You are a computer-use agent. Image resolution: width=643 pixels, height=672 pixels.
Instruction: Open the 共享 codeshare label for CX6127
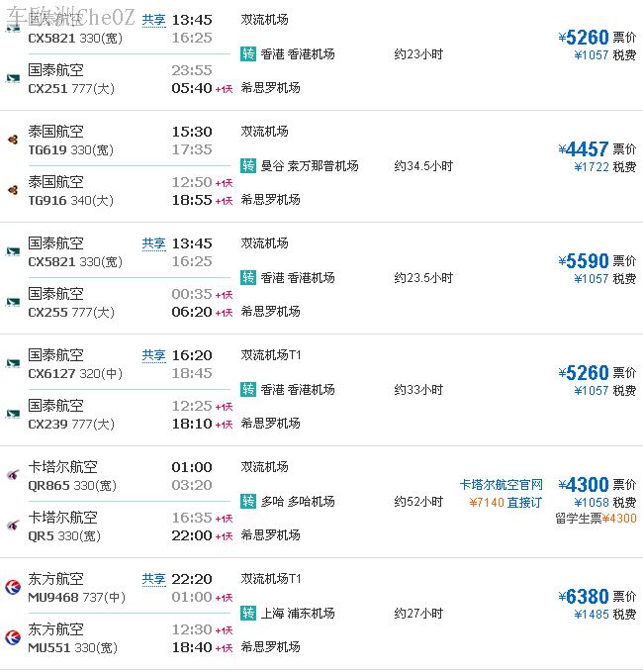[153, 355]
